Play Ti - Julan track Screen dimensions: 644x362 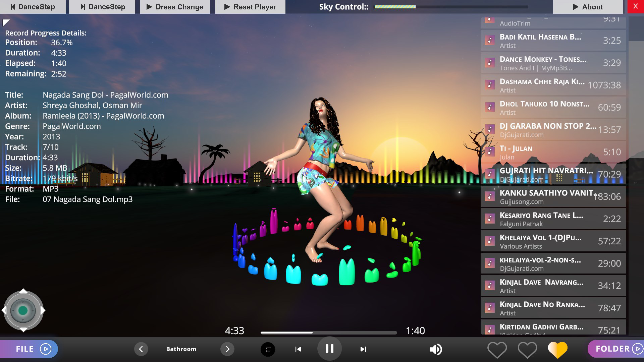click(x=553, y=152)
